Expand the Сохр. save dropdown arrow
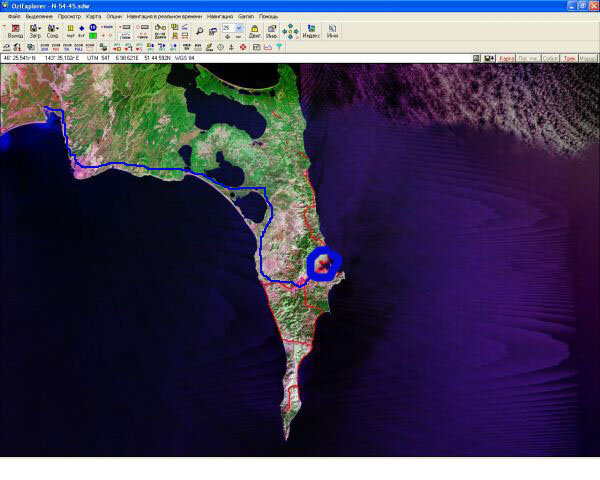This screenshot has height=480, width=600. tap(59, 28)
